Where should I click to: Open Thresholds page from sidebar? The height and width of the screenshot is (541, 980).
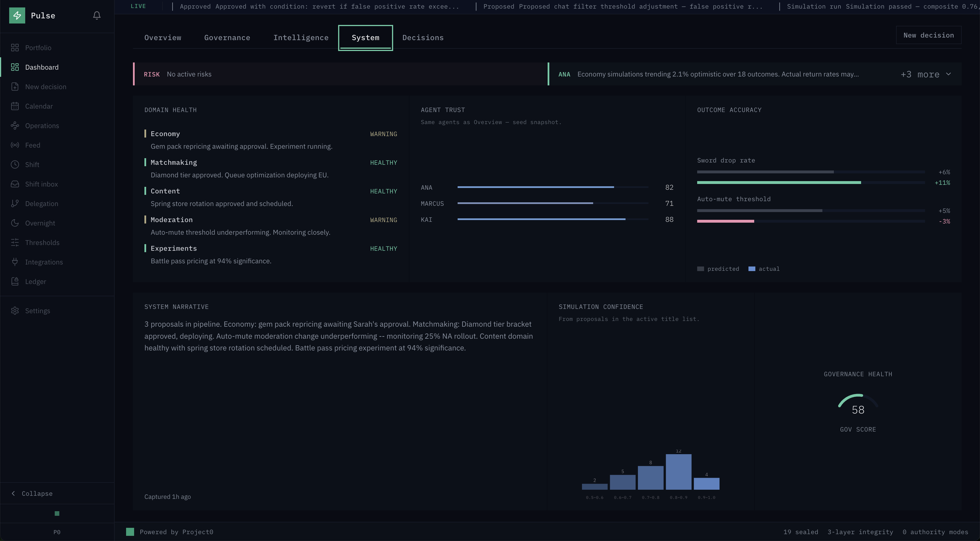click(57, 243)
